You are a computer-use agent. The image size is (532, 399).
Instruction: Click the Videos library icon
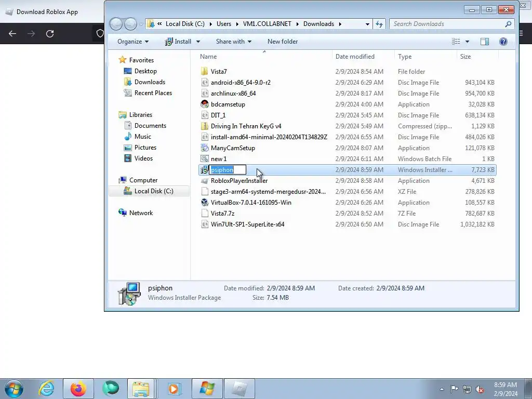point(128,158)
